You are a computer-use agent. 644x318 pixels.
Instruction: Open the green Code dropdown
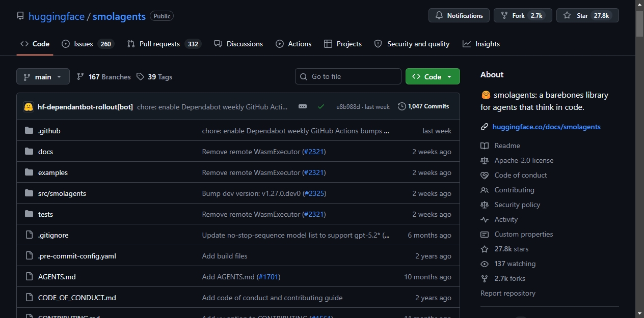(x=433, y=77)
